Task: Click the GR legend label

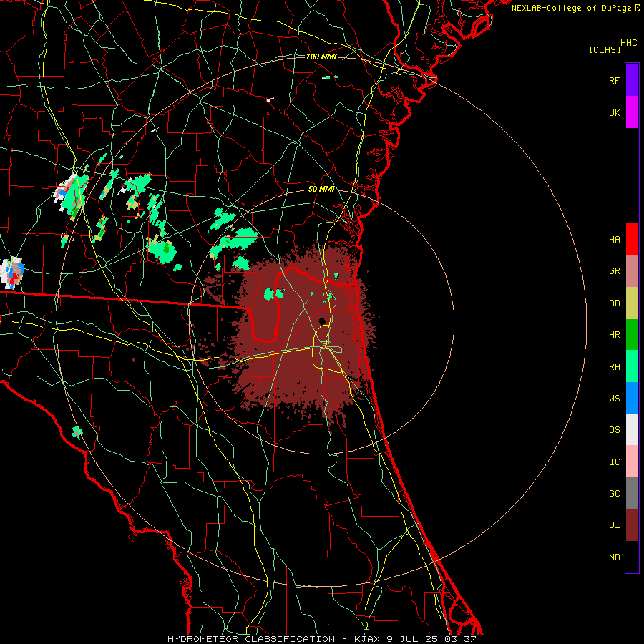Action: click(614, 271)
